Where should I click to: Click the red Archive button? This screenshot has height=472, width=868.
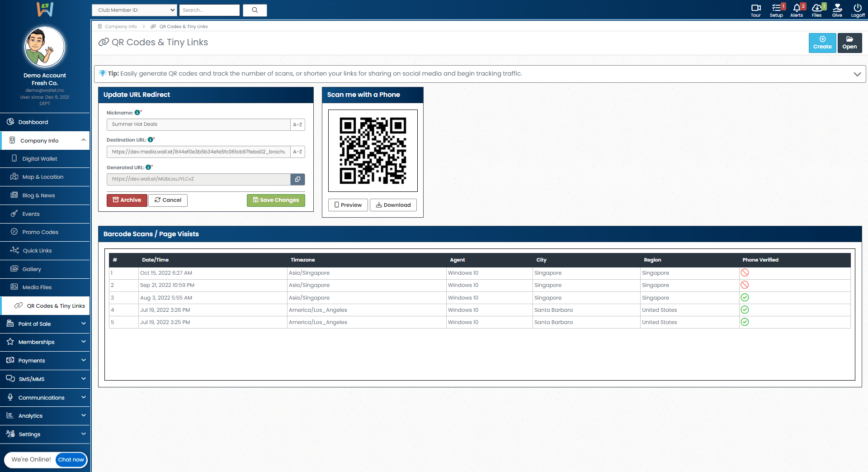[x=127, y=200]
